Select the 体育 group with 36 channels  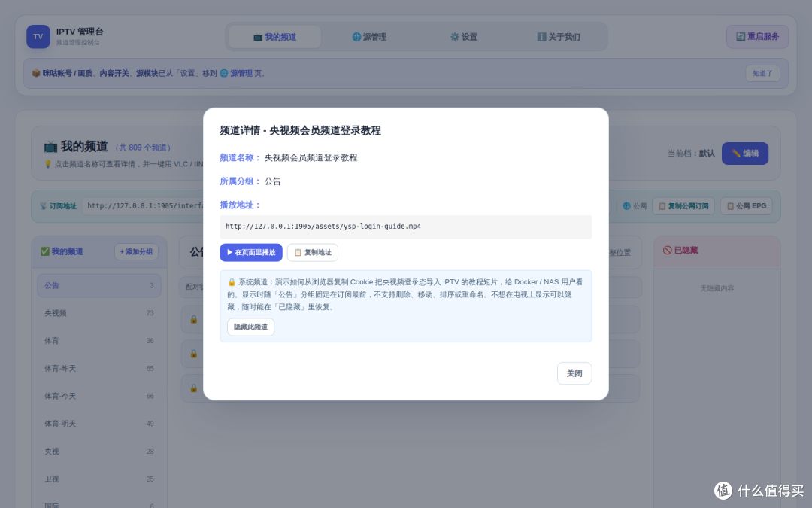[99, 341]
